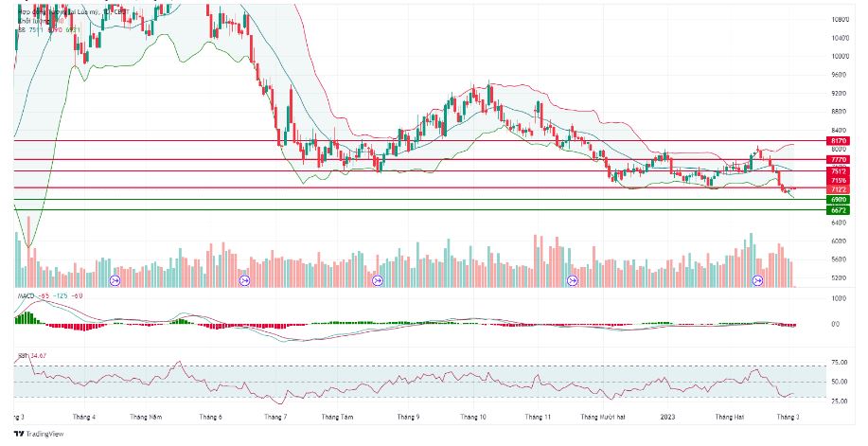Image resolution: width=868 pixels, height=446 pixels.
Task: Select the red 7770 price label
Action: tap(838, 160)
